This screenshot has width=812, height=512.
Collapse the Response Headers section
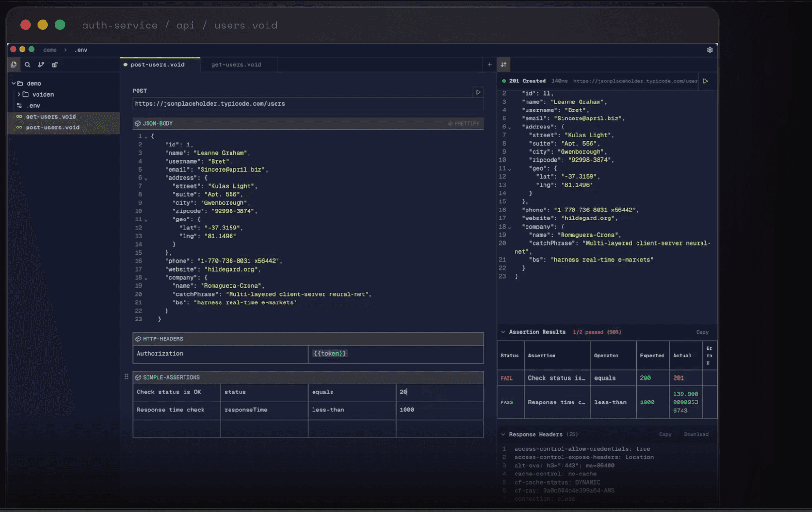tap(503, 434)
